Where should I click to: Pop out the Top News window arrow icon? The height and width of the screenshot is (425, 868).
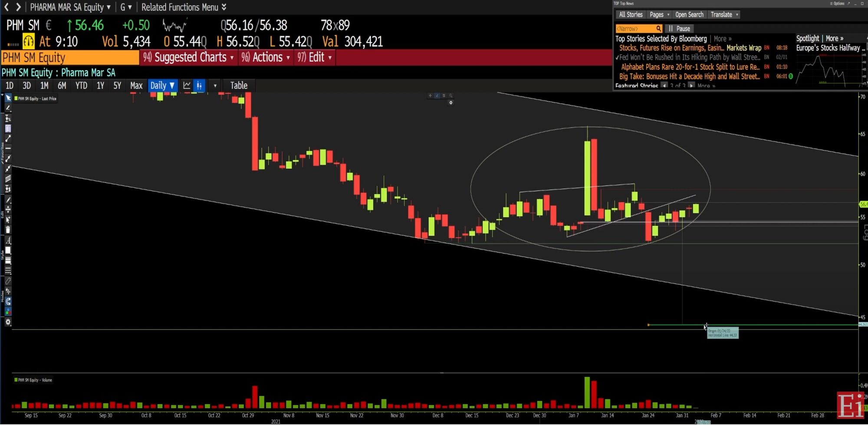(848, 3)
